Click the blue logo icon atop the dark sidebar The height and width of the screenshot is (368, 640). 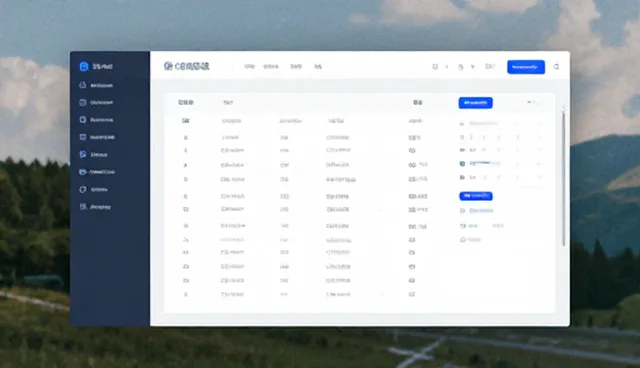[84, 67]
